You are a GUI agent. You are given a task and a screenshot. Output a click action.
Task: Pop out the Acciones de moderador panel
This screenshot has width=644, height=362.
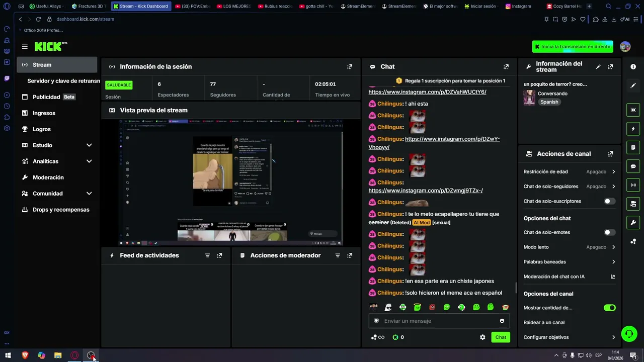click(x=350, y=255)
